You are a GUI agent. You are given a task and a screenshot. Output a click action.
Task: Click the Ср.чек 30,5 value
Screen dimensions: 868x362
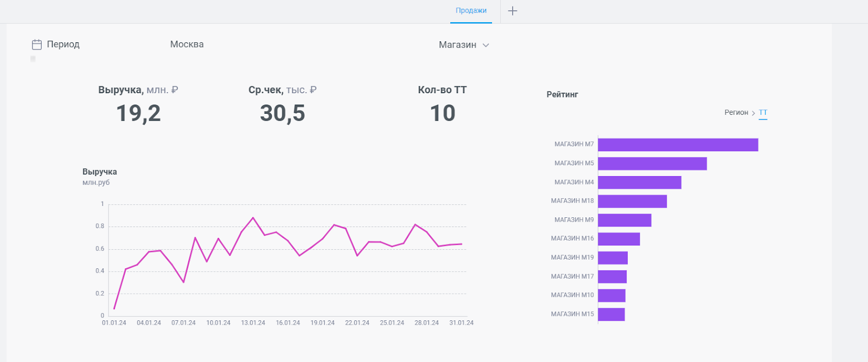pos(283,113)
